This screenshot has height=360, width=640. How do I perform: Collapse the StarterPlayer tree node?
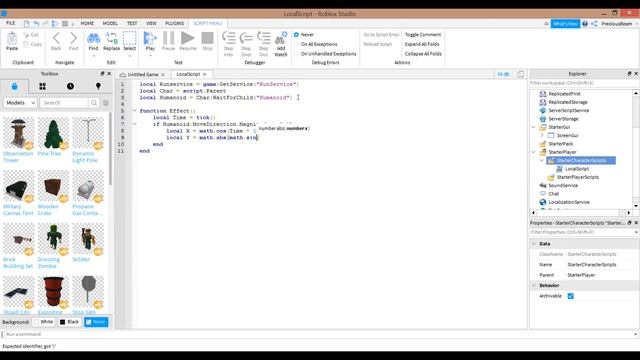click(533, 152)
